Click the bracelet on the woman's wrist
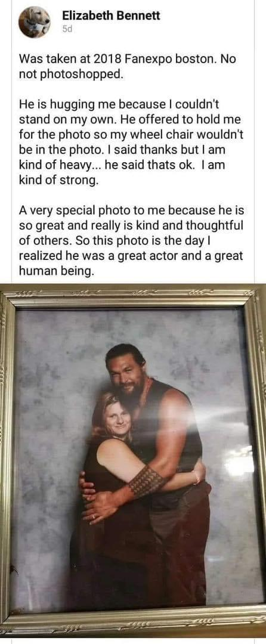This screenshot has width=266, height=644. point(197,477)
